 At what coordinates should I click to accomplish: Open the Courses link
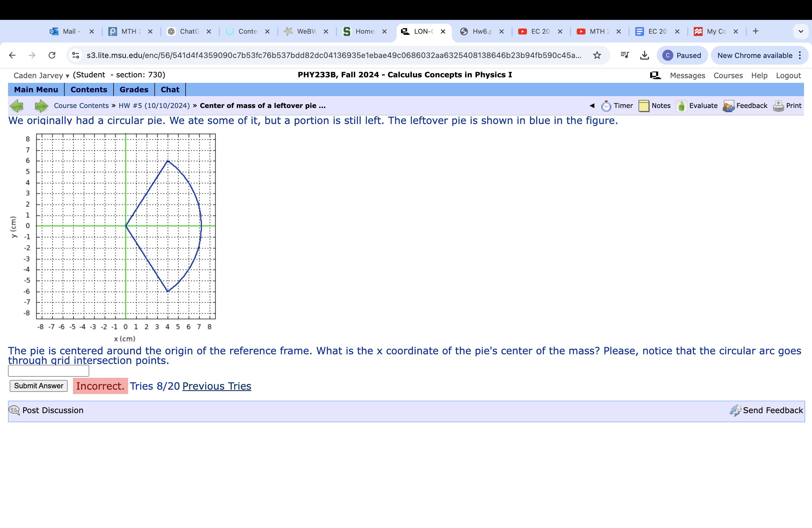[728, 75]
